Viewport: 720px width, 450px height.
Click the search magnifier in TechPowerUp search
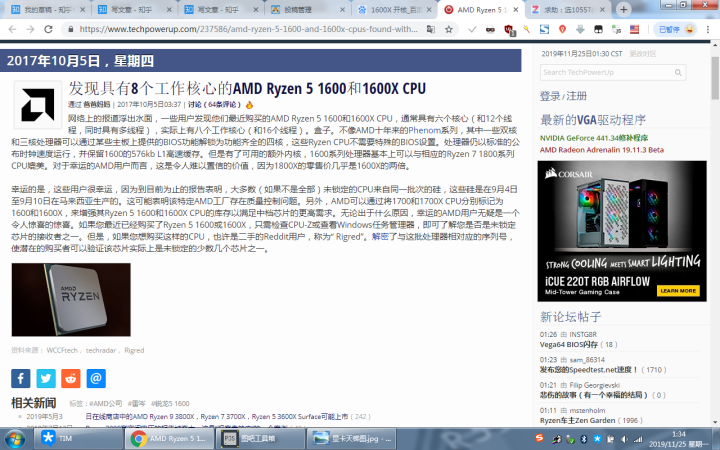pos(678,73)
